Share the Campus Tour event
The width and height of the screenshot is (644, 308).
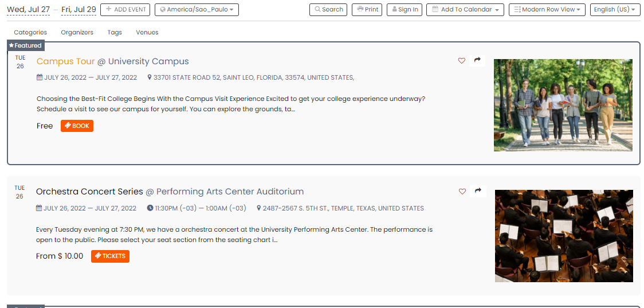tap(477, 60)
